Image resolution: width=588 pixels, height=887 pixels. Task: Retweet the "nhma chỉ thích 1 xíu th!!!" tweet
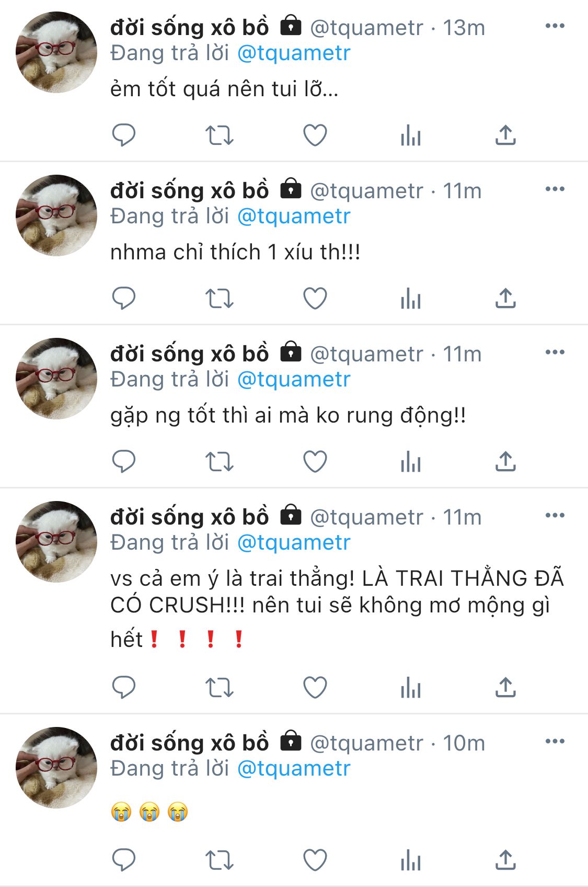pyautogui.click(x=219, y=299)
